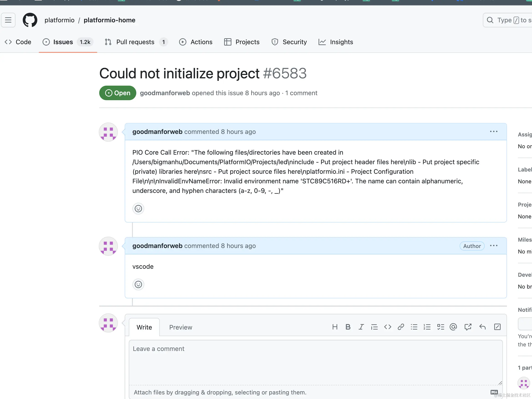Open the platformio-home repository link
This screenshot has width=532, height=399.
109,20
